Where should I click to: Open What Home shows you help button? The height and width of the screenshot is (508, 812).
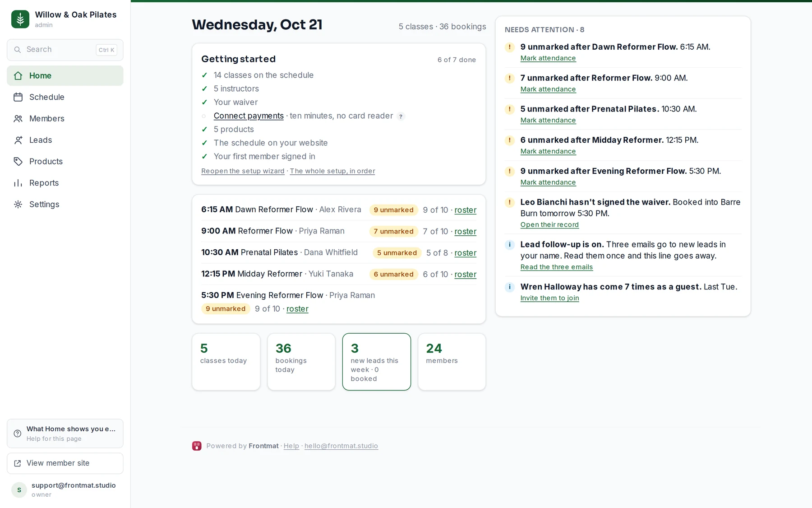65,433
